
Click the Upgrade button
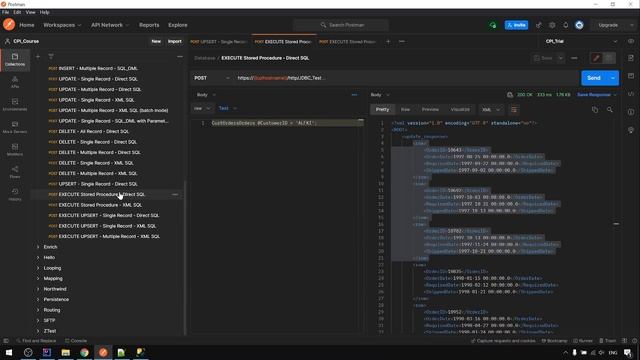(608, 25)
